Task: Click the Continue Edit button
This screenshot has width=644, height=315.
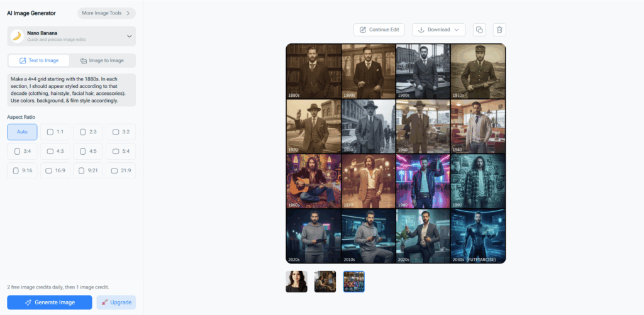Action: tap(379, 30)
